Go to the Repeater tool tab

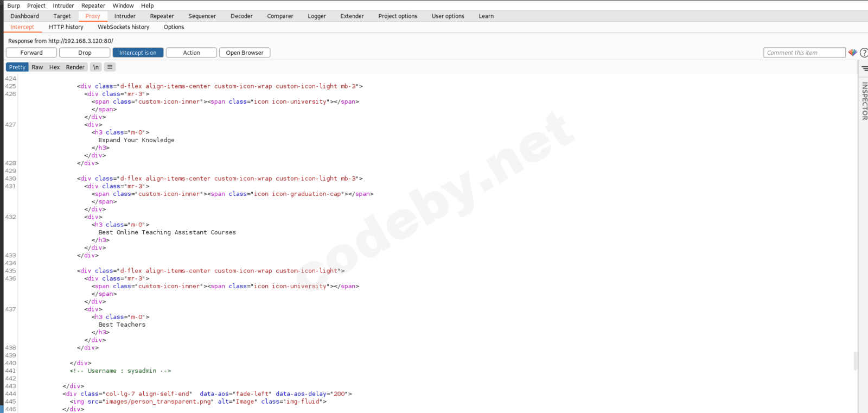pyautogui.click(x=162, y=16)
